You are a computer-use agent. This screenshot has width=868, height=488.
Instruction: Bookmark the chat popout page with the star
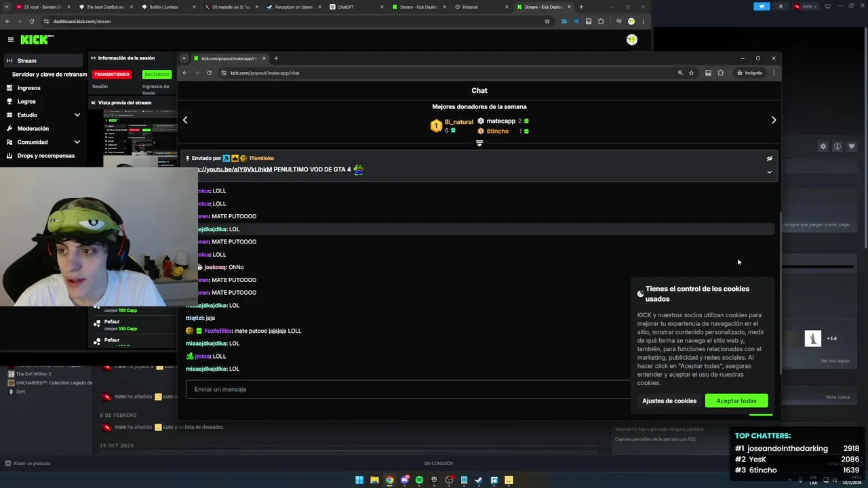click(x=692, y=73)
